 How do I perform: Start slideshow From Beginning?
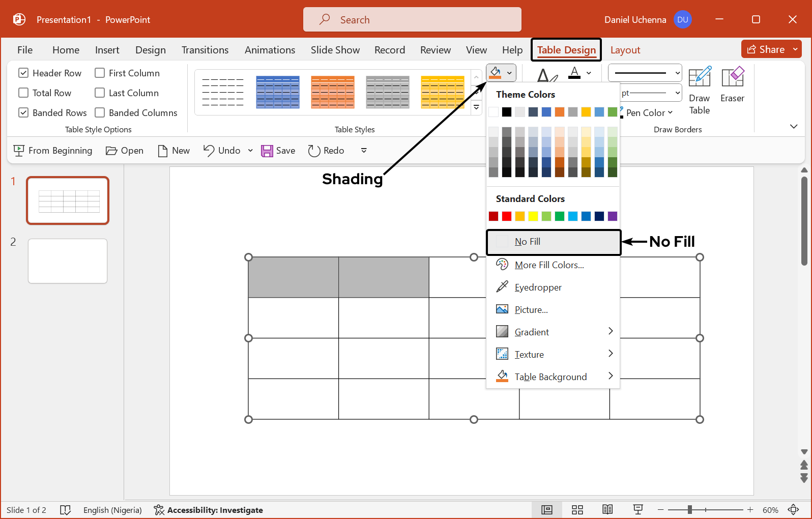(x=53, y=151)
